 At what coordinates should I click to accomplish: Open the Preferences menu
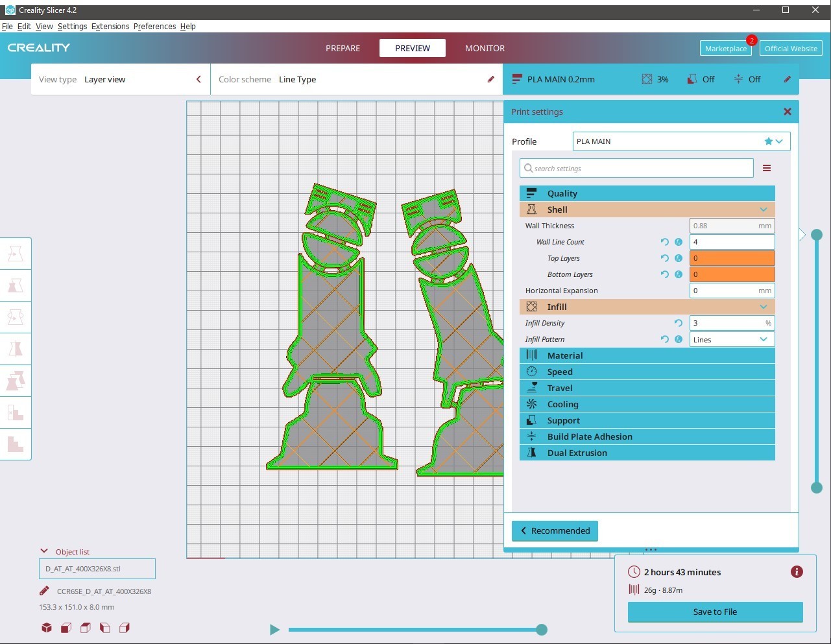click(x=154, y=27)
